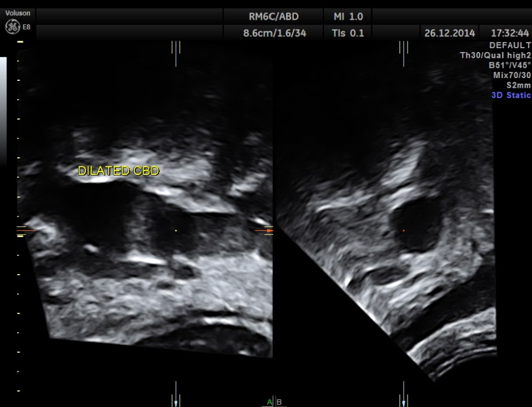Select the green A plane label
532x407 pixels.
pos(269,402)
